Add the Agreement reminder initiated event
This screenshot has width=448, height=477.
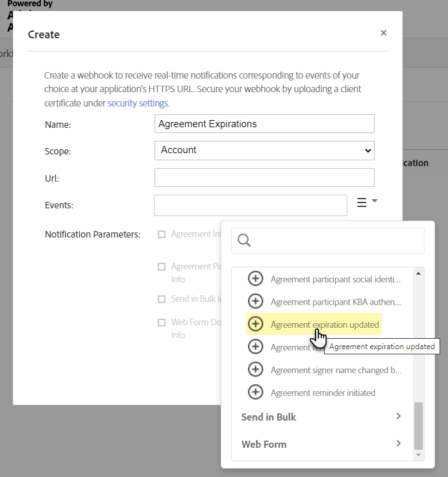(256, 393)
